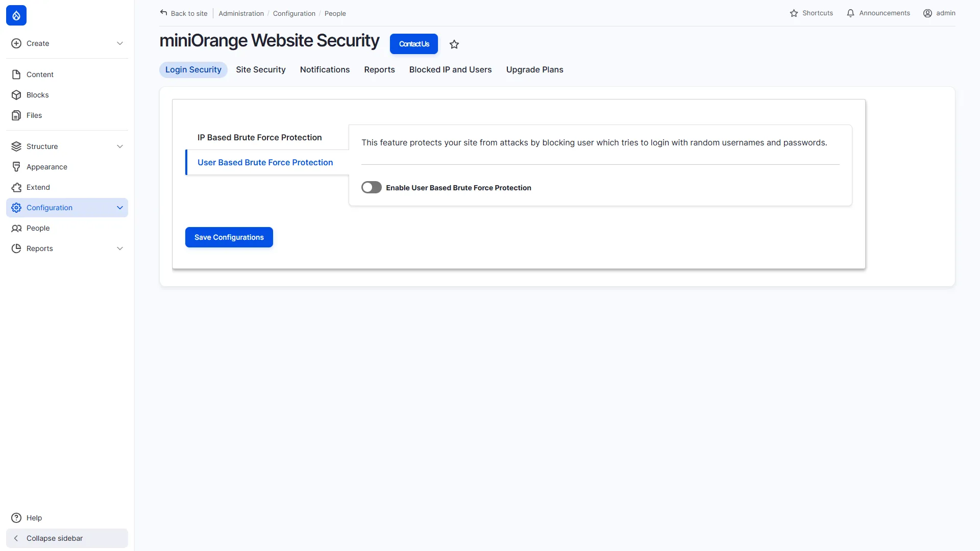Viewport: 980px width, 551px height.
Task: Switch to the Login Security tab
Action: click(x=193, y=70)
